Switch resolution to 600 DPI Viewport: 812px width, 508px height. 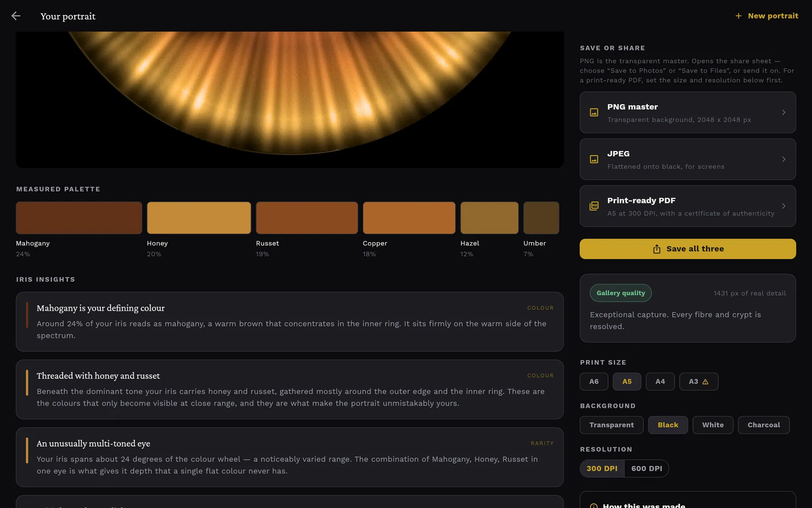[x=647, y=469]
